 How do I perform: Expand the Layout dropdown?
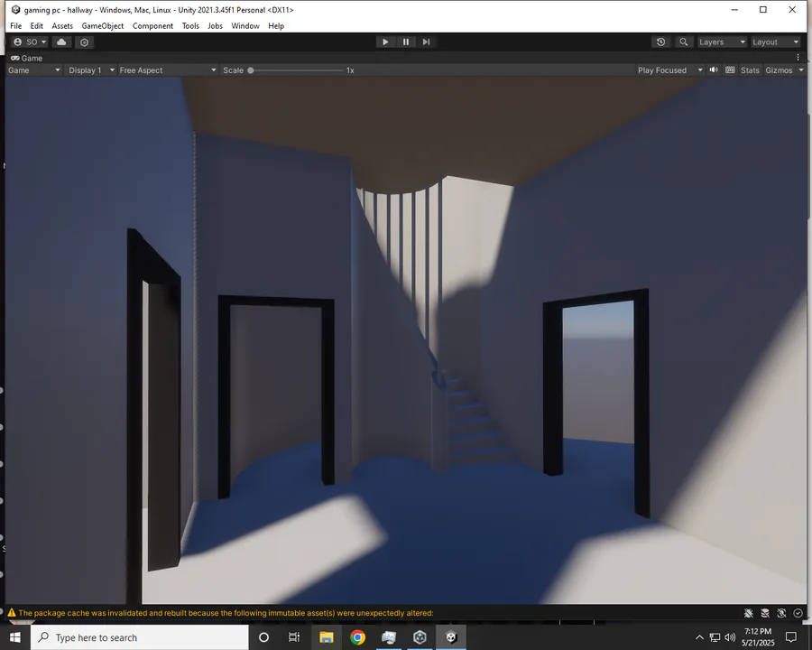(776, 42)
